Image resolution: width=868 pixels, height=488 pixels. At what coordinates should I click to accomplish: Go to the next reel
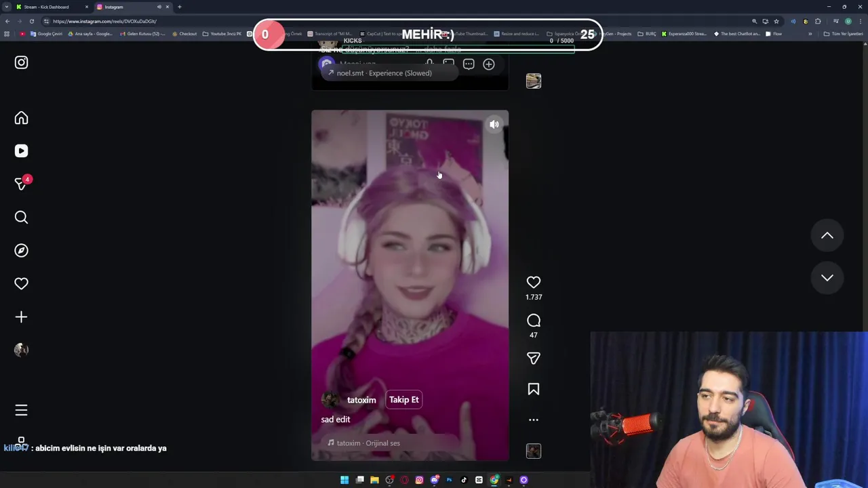click(827, 277)
